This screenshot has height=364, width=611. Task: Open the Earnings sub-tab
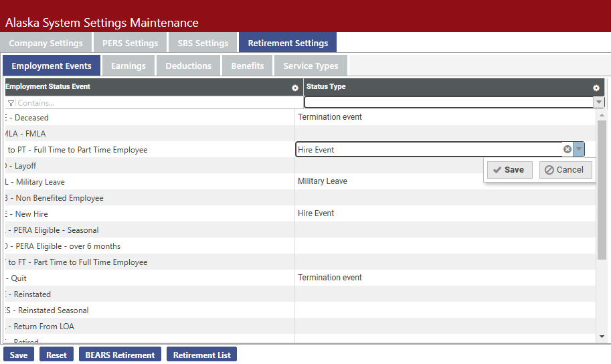click(x=128, y=66)
